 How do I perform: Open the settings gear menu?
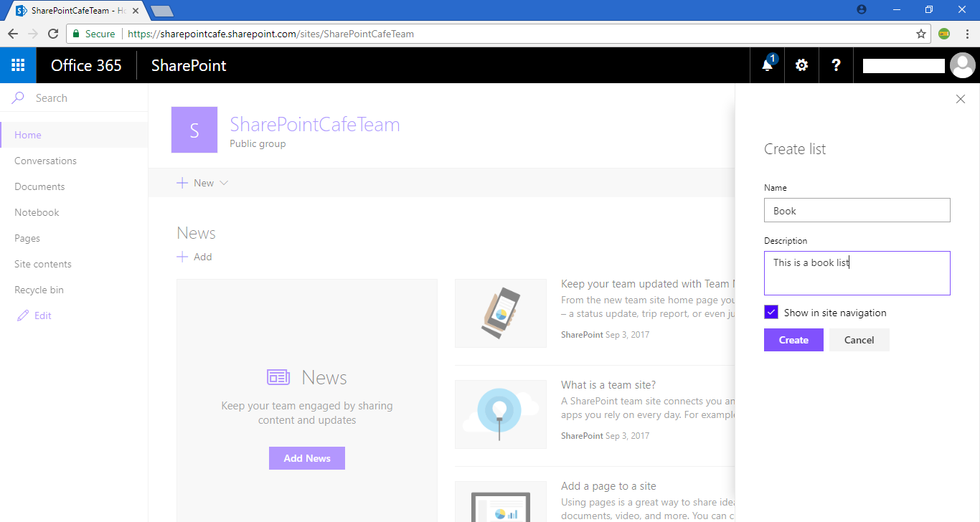[801, 65]
